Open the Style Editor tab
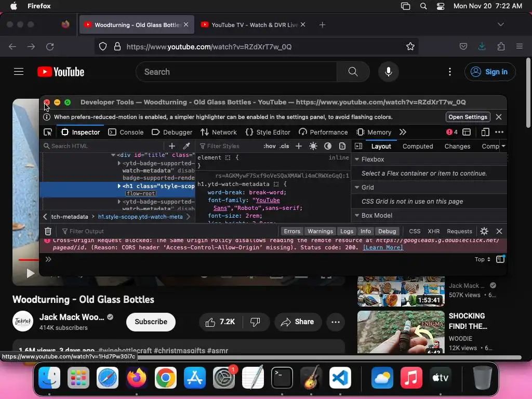The width and height of the screenshot is (532, 399). 268,132
